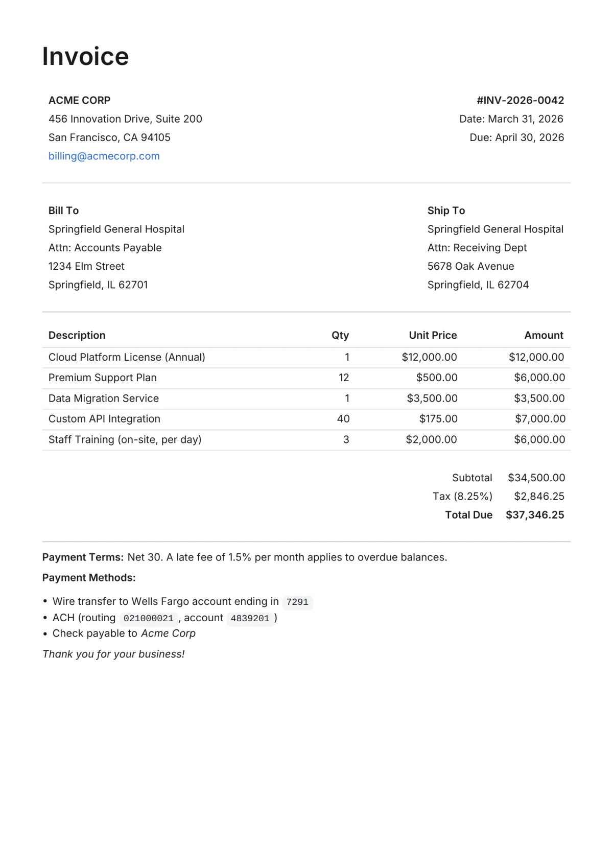Viewport: 613px width, 868px height.
Task: Click Springfield, IL 62704 line
Action: click(478, 285)
